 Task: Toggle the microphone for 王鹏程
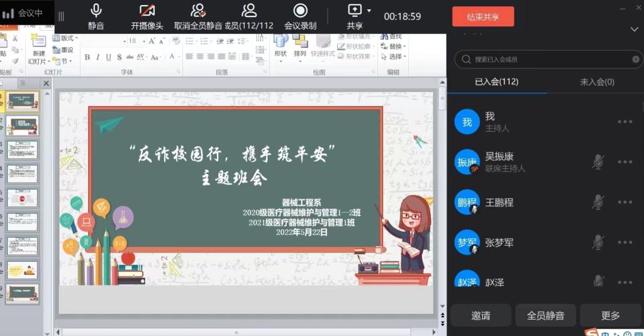click(x=598, y=202)
